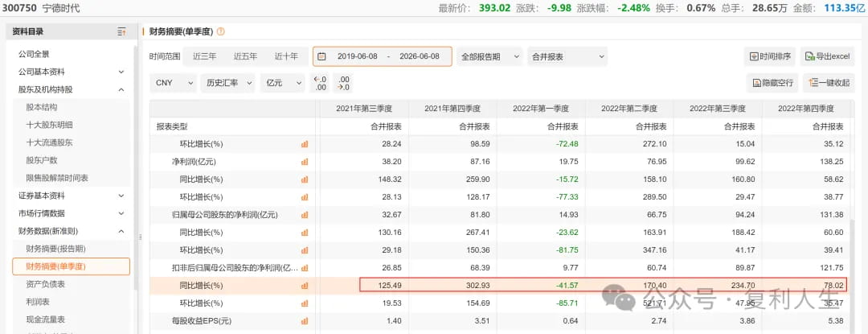Click the 2021年第四季度 column header
868x334 pixels.
(x=452, y=109)
